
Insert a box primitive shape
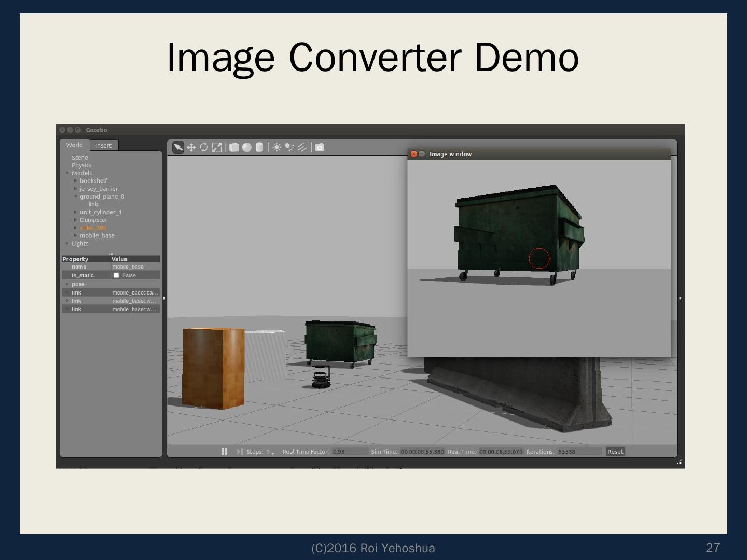click(x=234, y=147)
